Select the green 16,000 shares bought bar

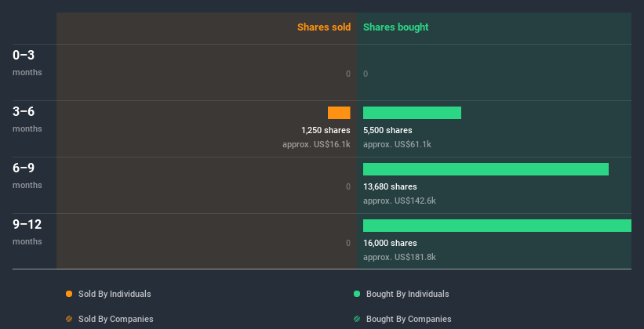[x=497, y=226]
